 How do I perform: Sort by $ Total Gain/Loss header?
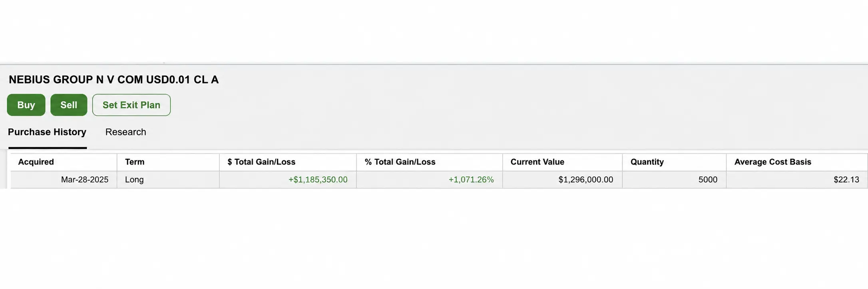(x=261, y=162)
